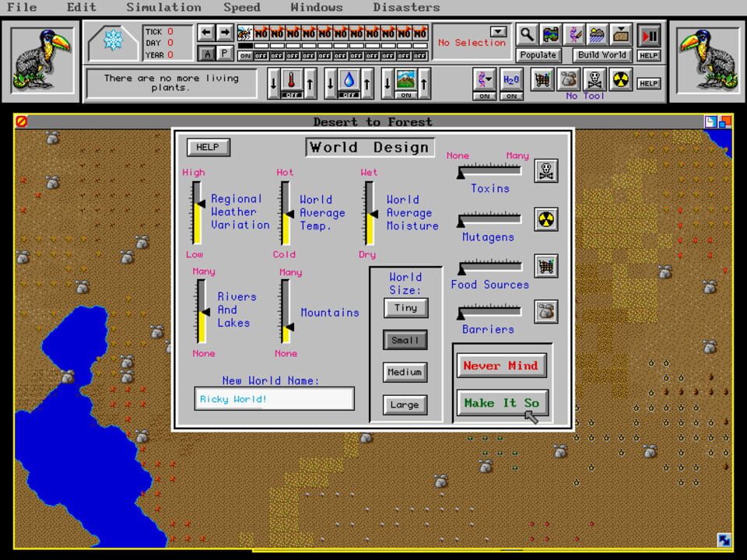Select the Large world size button
The width and height of the screenshot is (747, 560).
pyautogui.click(x=405, y=404)
